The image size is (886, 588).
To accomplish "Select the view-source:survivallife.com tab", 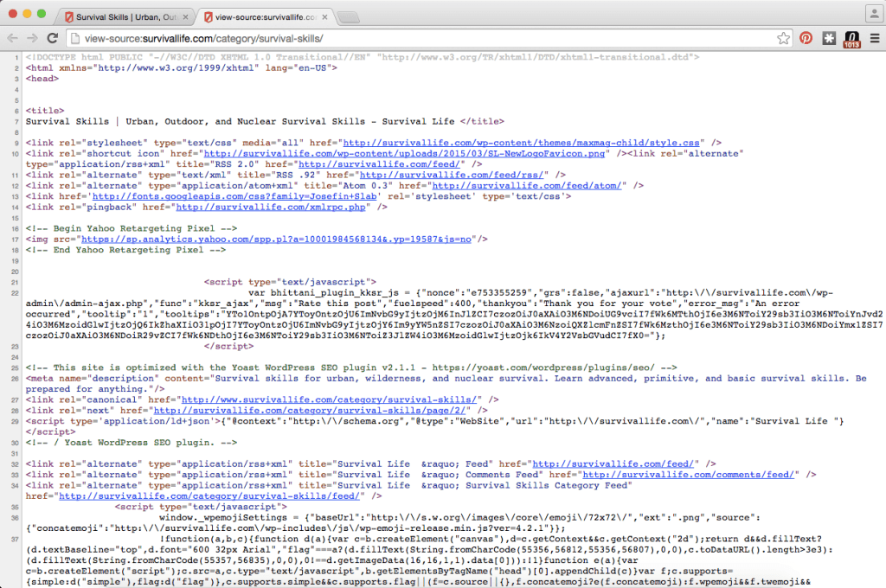I will pyautogui.click(x=265, y=17).
